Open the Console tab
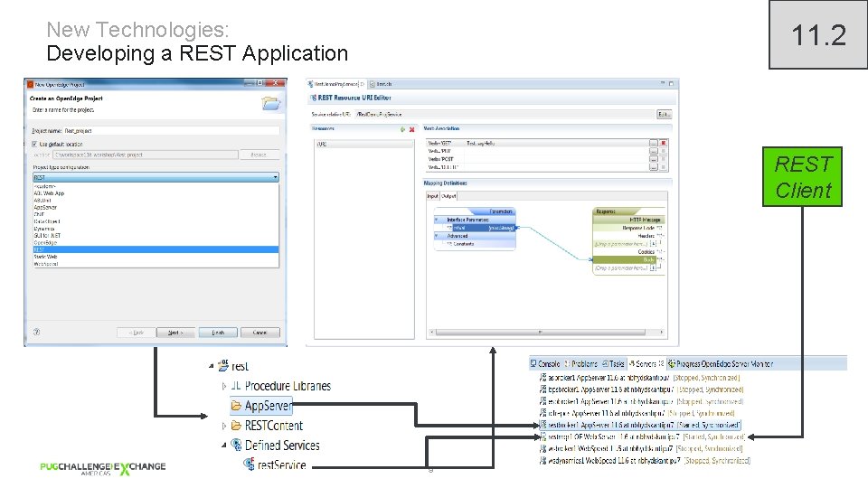 545,363
